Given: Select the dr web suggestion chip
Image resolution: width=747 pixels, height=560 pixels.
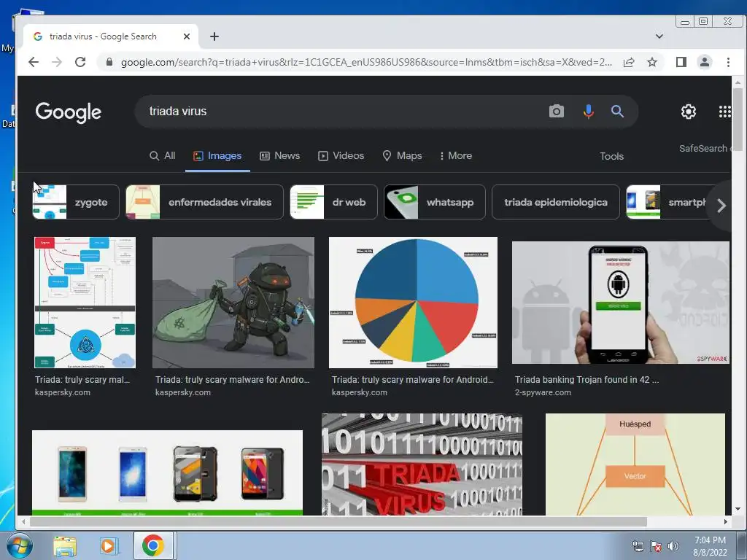Looking at the screenshot, I should tap(333, 202).
